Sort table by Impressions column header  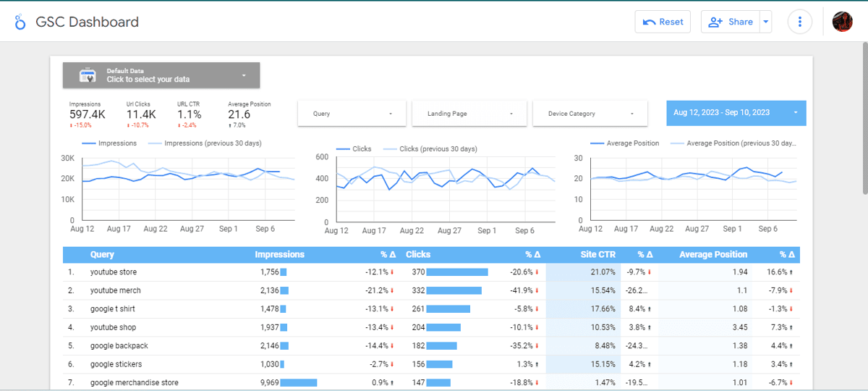coord(279,255)
